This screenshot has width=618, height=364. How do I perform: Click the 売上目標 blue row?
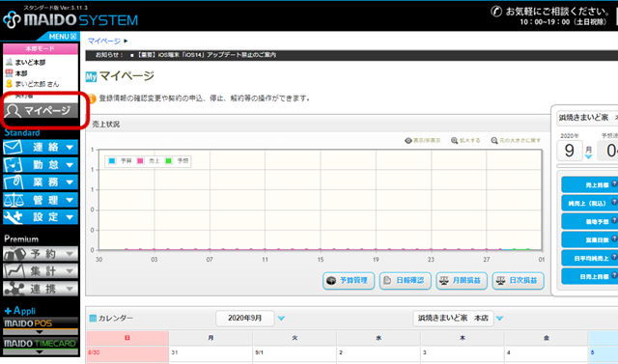coord(590,184)
